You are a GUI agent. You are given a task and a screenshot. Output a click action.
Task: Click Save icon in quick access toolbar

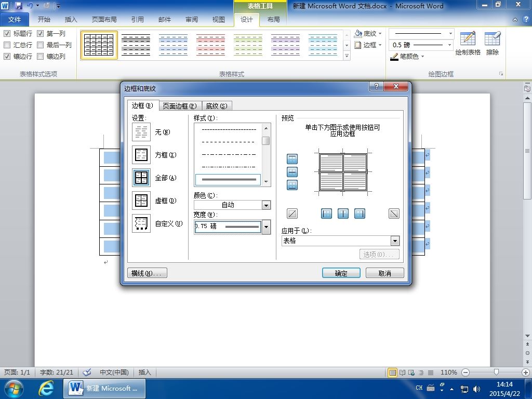pyautogui.click(x=18, y=6)
